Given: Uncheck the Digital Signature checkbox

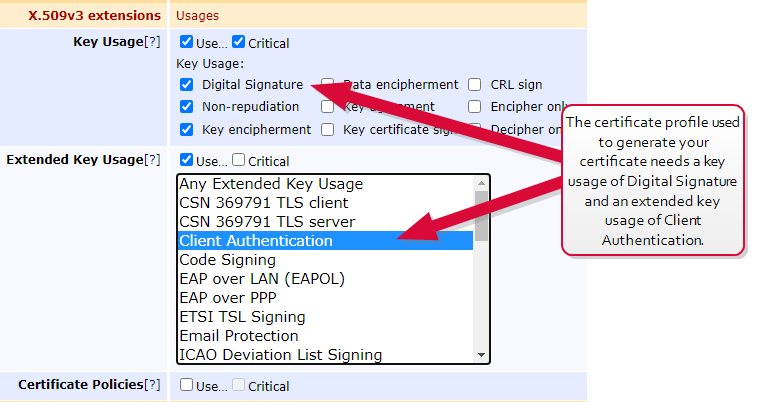Looking at the screenshot, I should pyautogui.click(x=187, y=85).
